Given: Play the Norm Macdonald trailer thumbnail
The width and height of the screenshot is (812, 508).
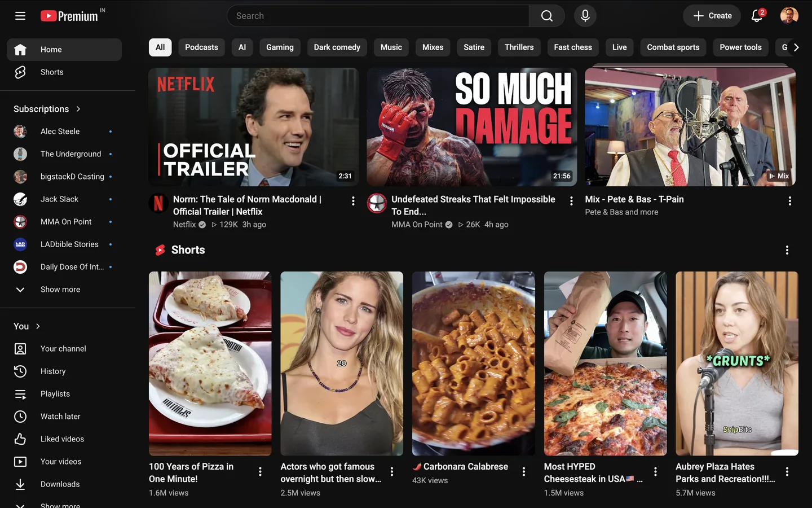Looking at the screenshot, I should coord(254,127).
